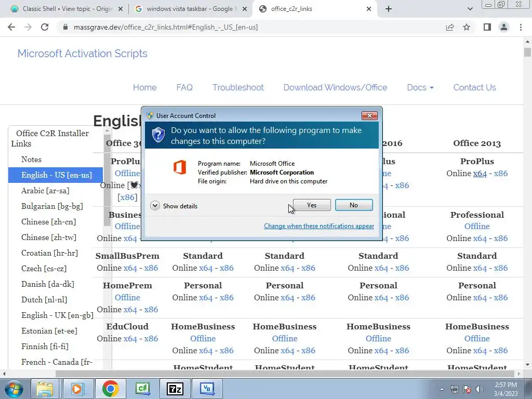The image size is (532, 399).
Task: Click HomePrem Offline link
Action: [127, 298]
